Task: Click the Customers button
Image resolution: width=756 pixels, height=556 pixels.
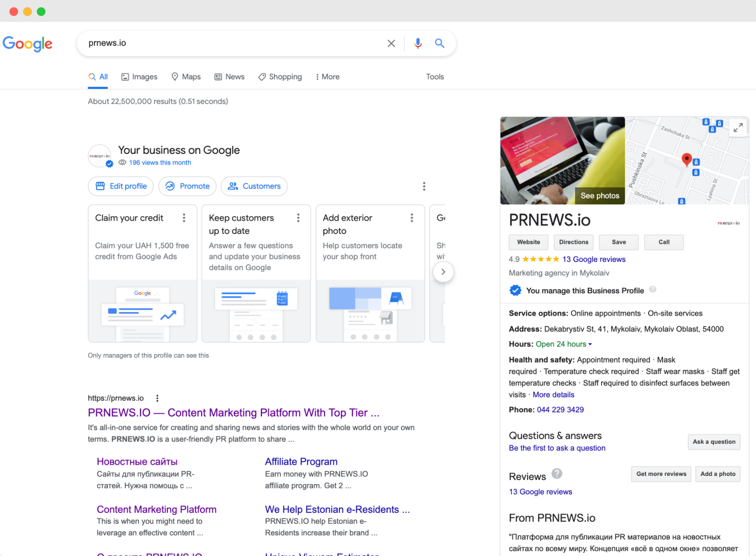Action: pyautogui.click(x=254, y=186)
